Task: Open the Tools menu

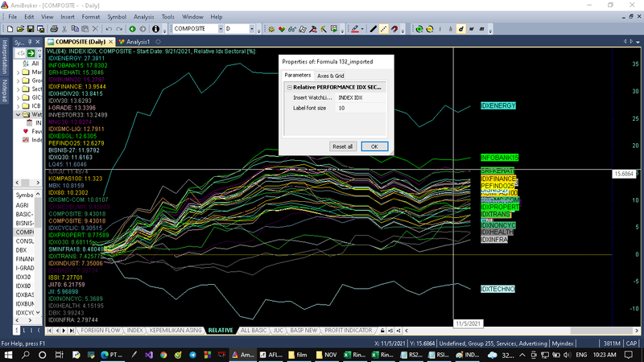Action: click(167, 17)
